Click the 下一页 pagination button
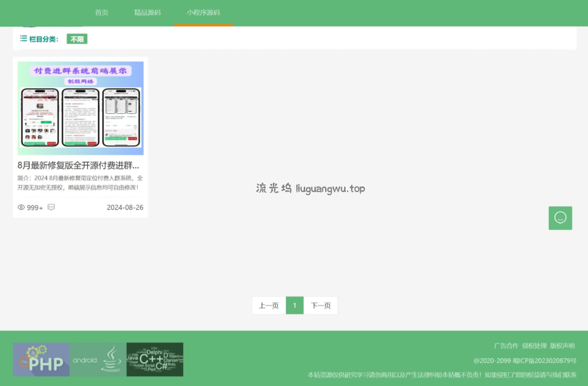 (321, 305)
